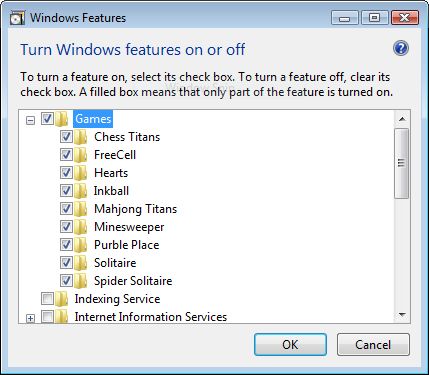The image size is (429, 375).
Task: Open the blue help question mark icon
Action: 401,49
